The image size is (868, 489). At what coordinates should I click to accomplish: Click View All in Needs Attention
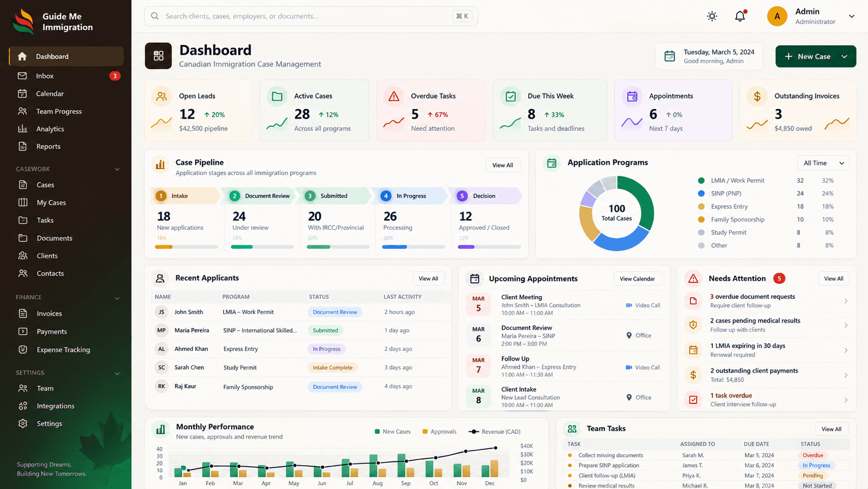click(834, 279)
